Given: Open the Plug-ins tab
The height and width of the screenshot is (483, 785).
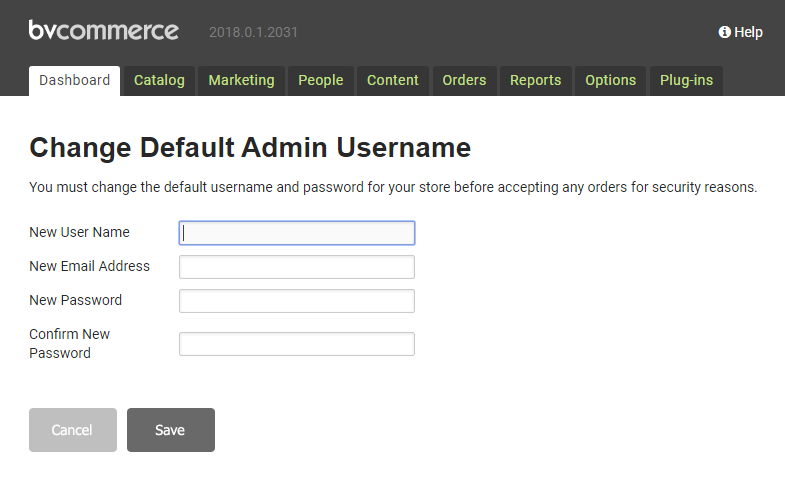Looking at the screenshot, I should click(x=686, y=81).
